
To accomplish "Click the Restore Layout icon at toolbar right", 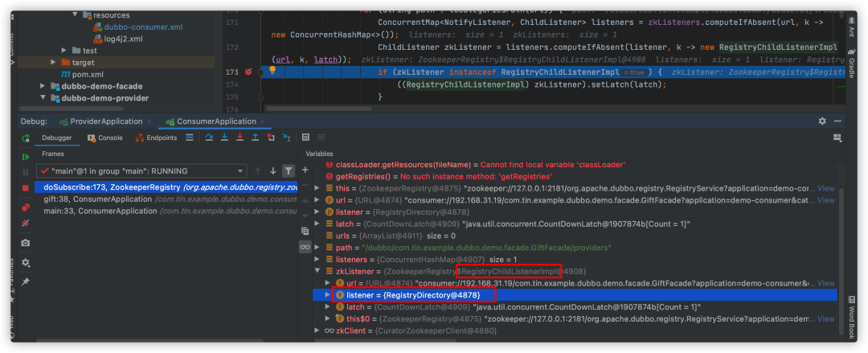I will 837,138.
